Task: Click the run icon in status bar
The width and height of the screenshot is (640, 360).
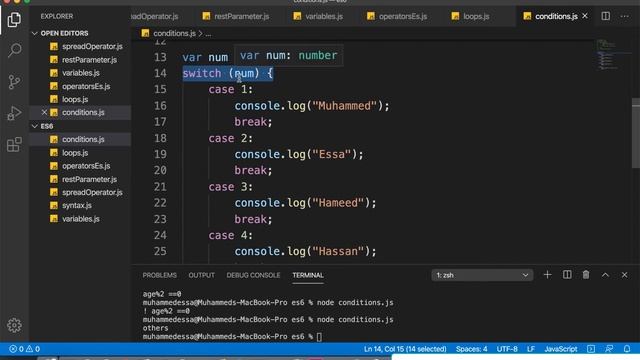Action: point(591,349)
